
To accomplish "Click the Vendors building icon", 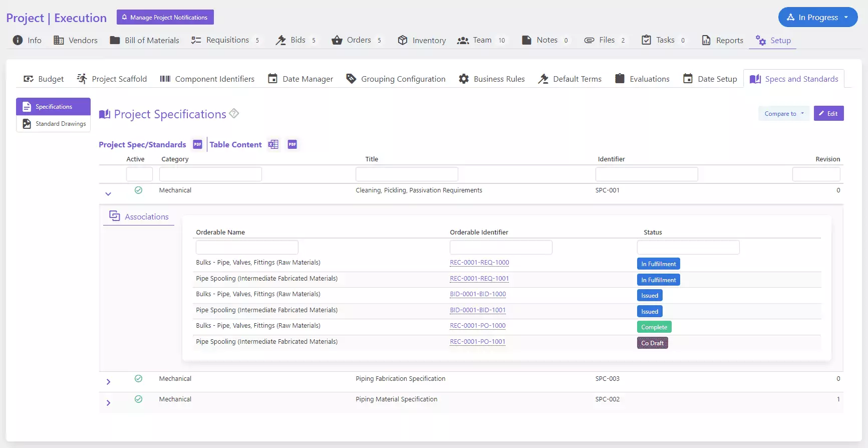I will pos(59,40).
